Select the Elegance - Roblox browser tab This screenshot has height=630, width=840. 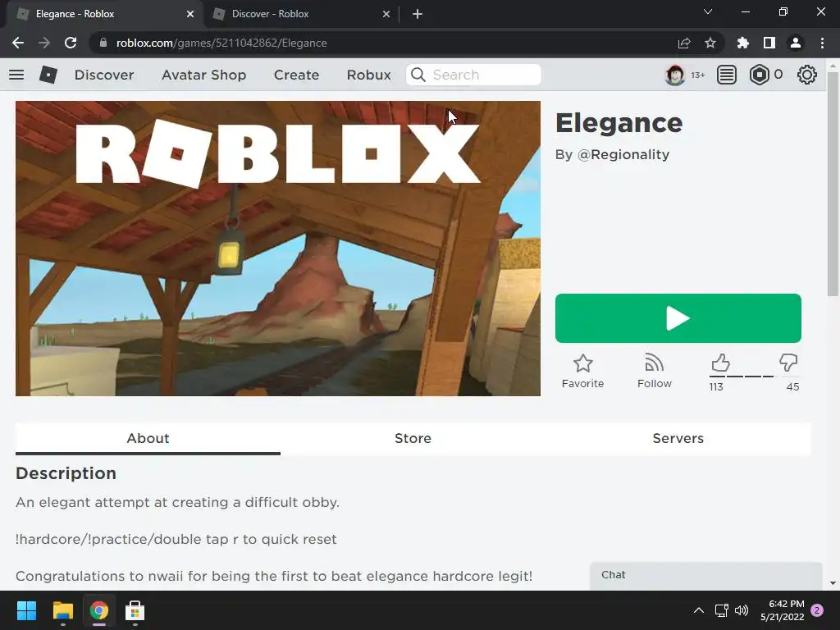(104, 14)
